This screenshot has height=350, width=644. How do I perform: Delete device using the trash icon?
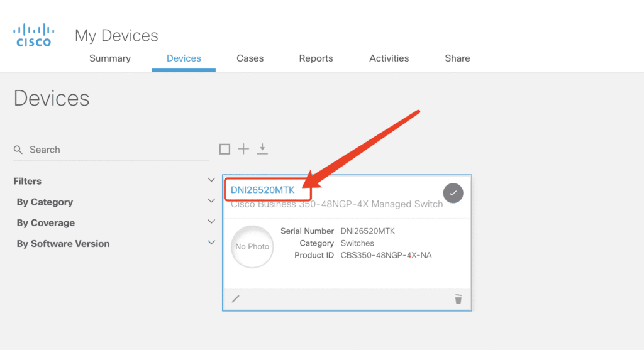458,299
